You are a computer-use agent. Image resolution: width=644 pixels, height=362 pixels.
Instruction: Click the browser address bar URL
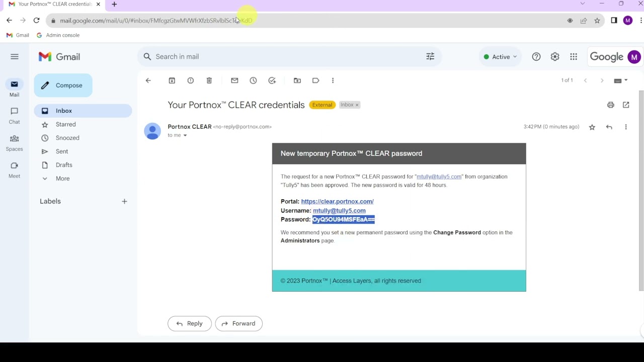(156, 21)
